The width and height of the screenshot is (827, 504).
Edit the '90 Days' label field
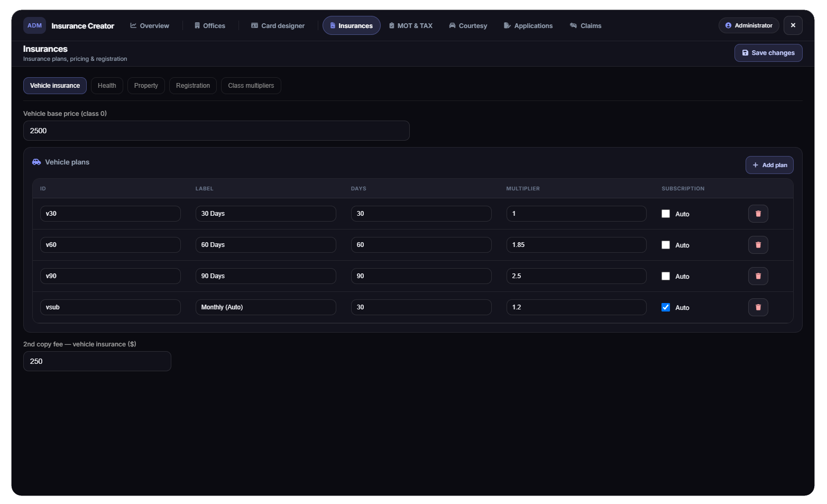click(x=266, y=276)
